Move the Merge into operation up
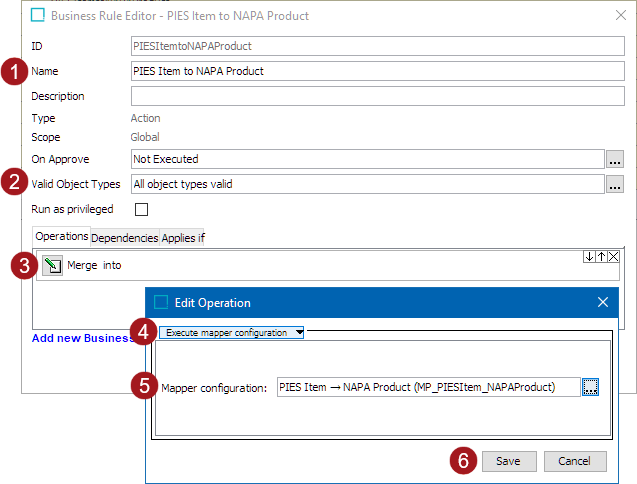The width and height of the screenshot is (637, 484). pos(601,256)
